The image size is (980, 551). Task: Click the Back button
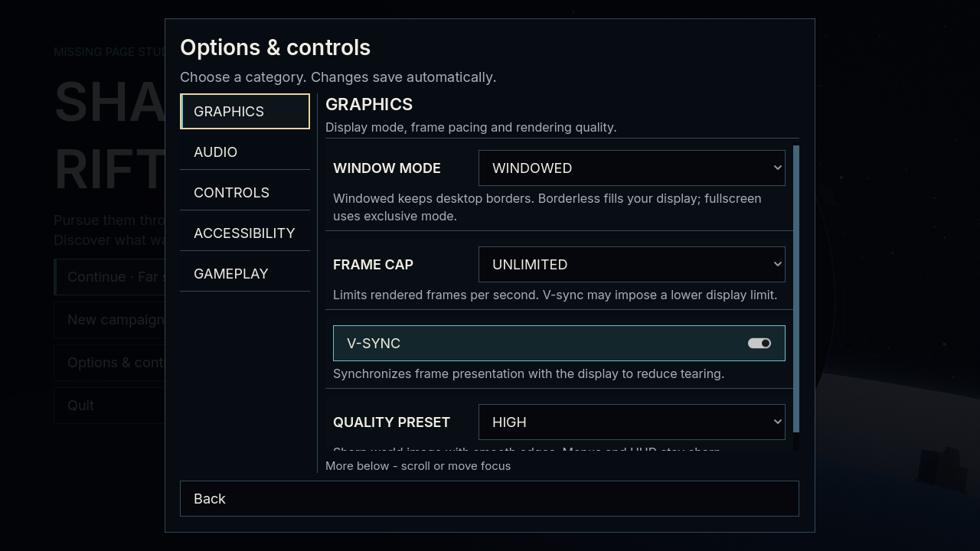tap(489, 498)
